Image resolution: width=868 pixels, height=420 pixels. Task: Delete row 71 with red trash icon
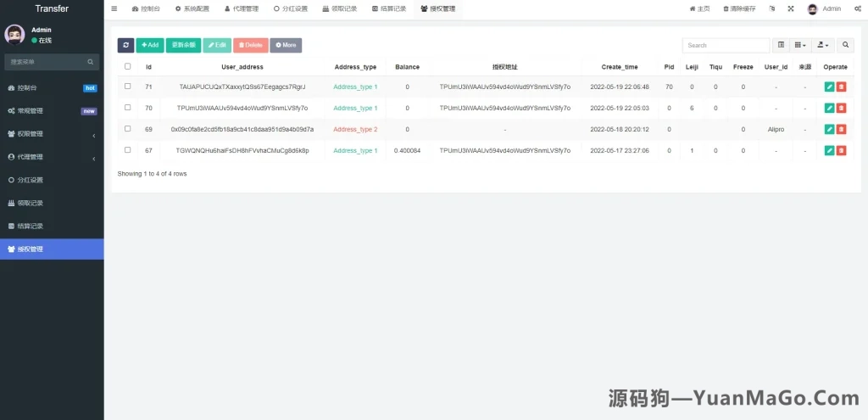pos(841,87)
